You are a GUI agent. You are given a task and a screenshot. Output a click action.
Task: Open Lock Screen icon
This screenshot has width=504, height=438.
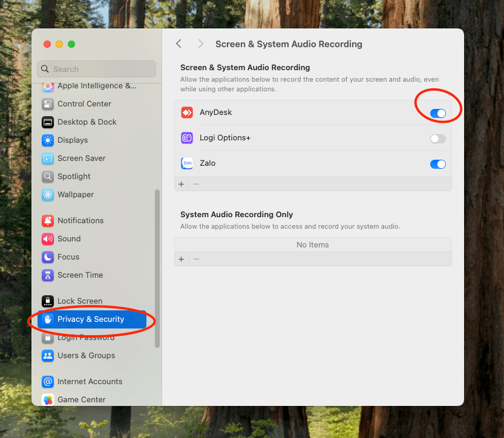pyautogui.click(x=48, y=301)
